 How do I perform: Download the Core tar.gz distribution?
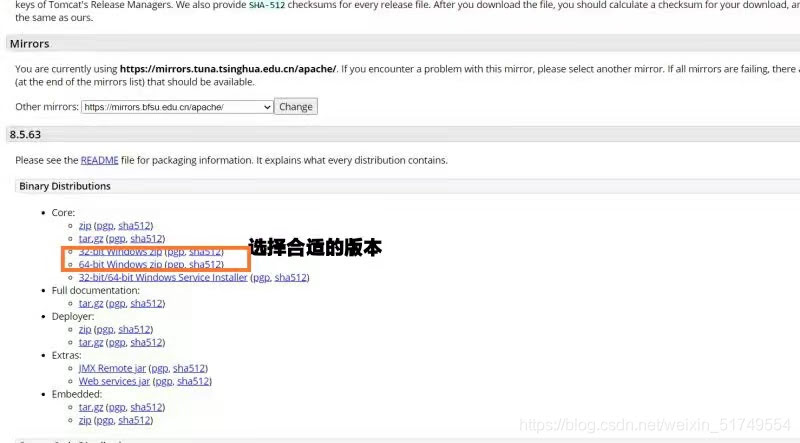pyautogui.click(x=91, y=238)
